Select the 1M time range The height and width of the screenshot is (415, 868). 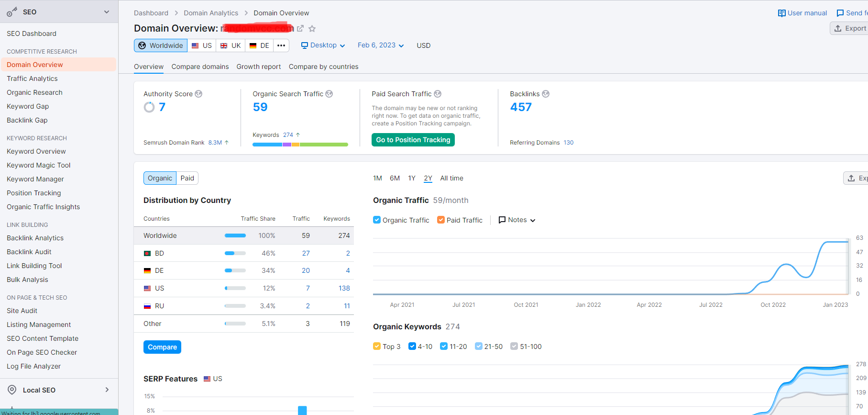pyautogui.click(x=377, y=178)
